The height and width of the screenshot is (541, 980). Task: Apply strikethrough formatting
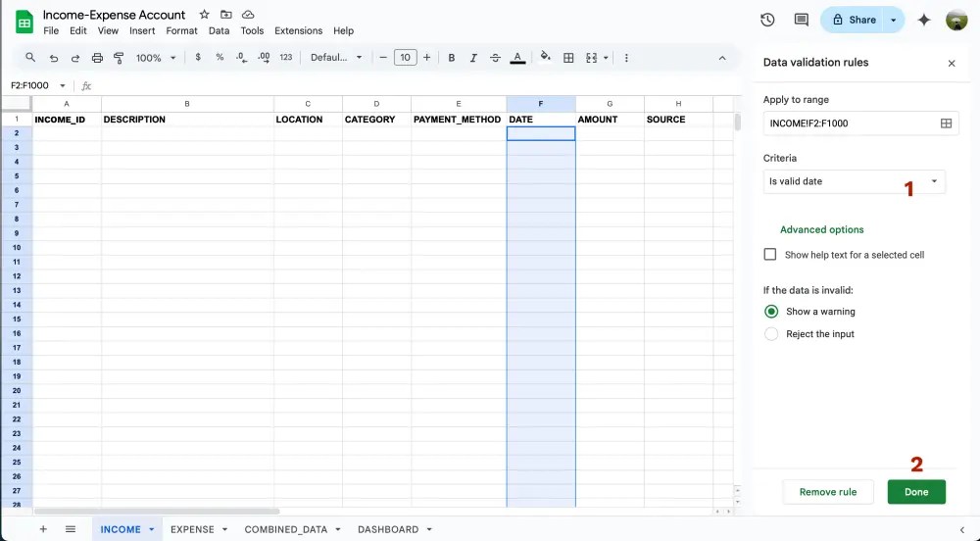[x=495, y=58]
